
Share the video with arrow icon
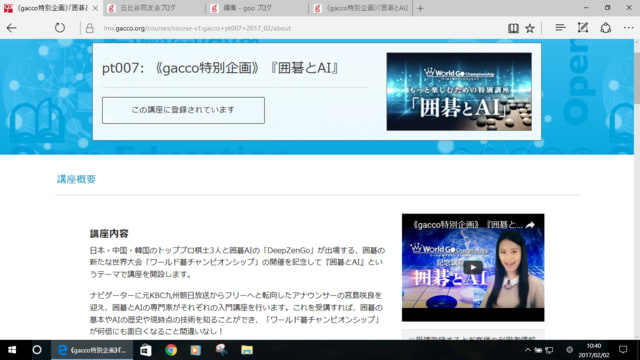pyautogui.click(x=530, y=225)
